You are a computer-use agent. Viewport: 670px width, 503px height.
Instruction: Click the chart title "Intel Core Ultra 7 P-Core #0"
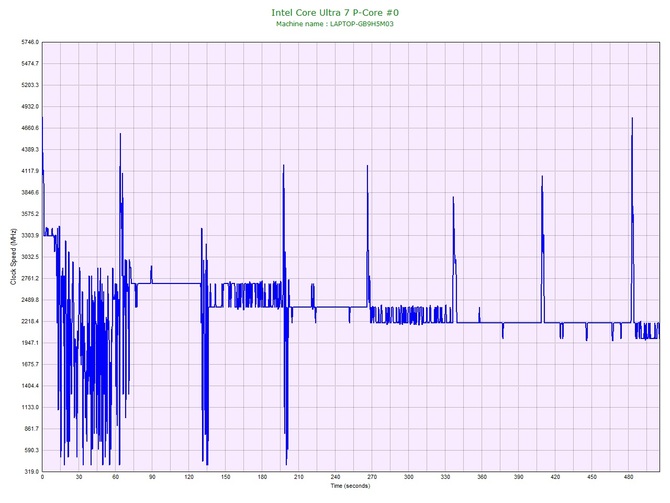click(335, 12)
